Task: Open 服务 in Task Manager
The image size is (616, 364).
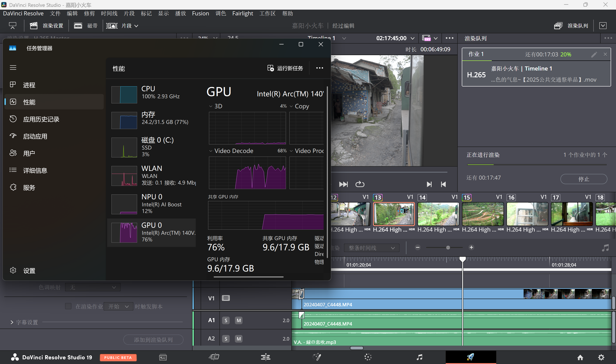Action: [x=54, y=188]
